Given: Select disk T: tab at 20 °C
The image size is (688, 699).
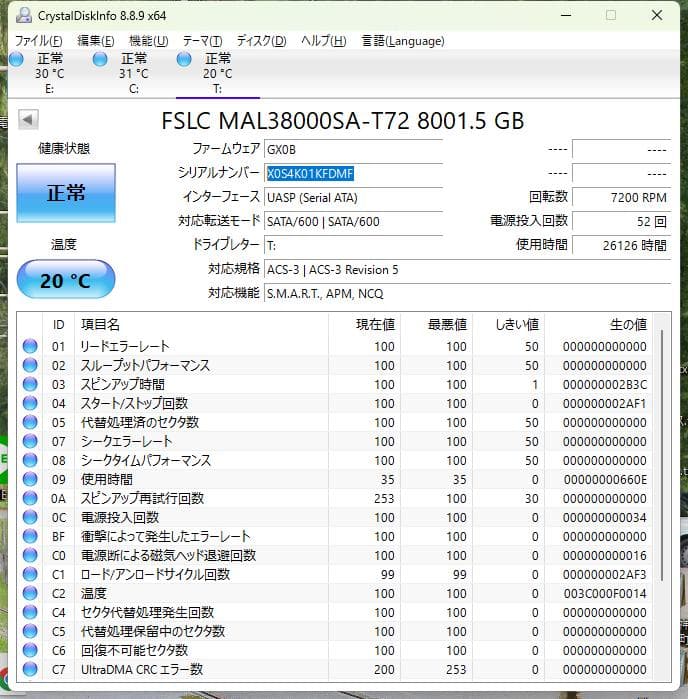Looking at the screenshot, I should 218,74.
